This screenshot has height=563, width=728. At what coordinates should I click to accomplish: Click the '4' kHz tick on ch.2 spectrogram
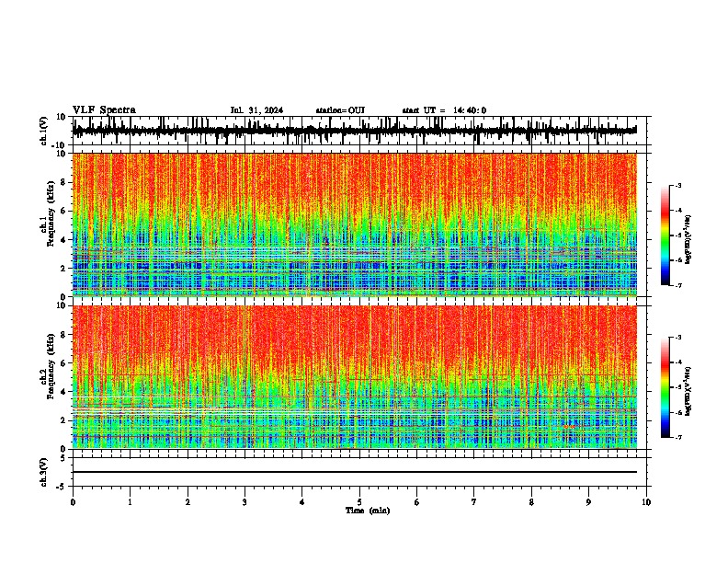point(63,392)
